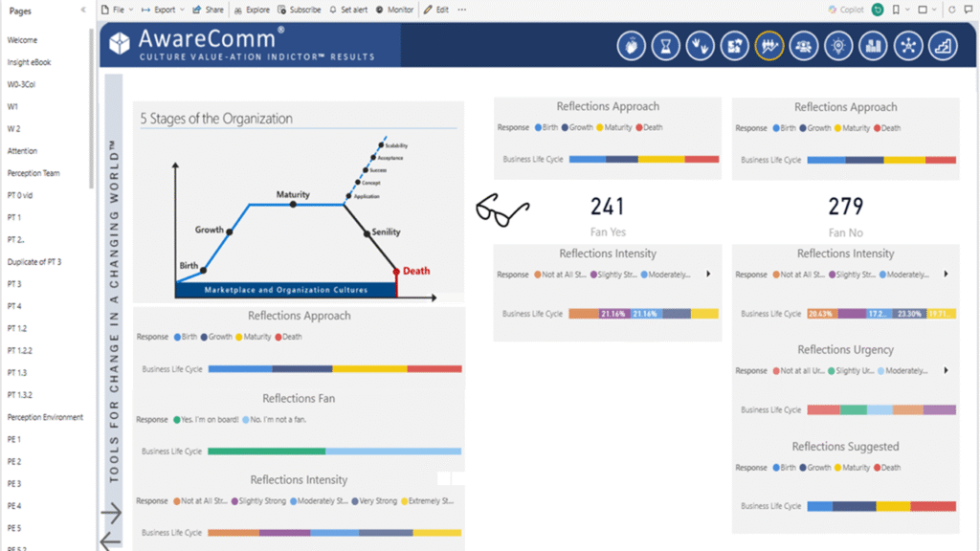Click the 241 Fan Yes card

(x=608, y=215)
